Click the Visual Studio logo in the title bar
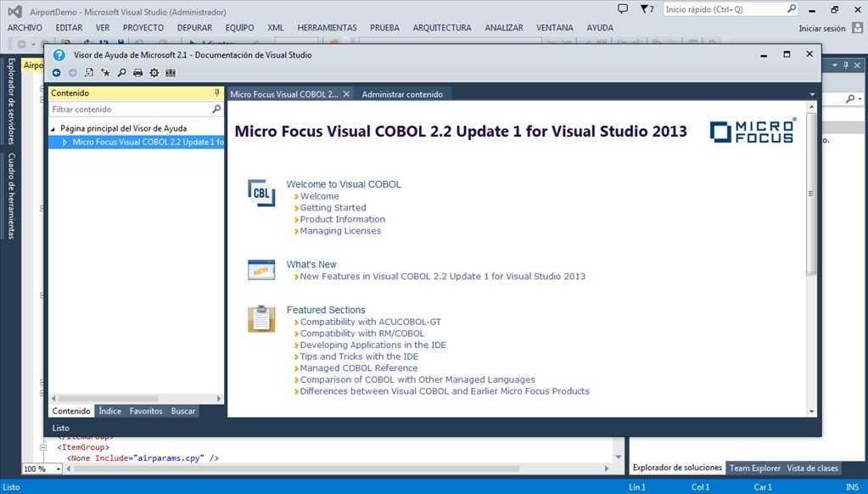868x494 pixels. (x=15, y=12)
